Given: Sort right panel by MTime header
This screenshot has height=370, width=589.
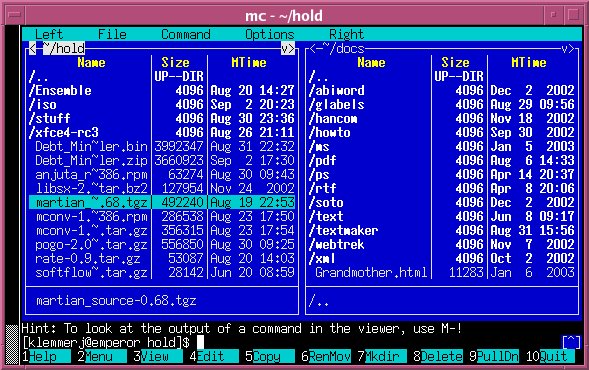Looking at the screenshot, I should [x=529, y=62].
